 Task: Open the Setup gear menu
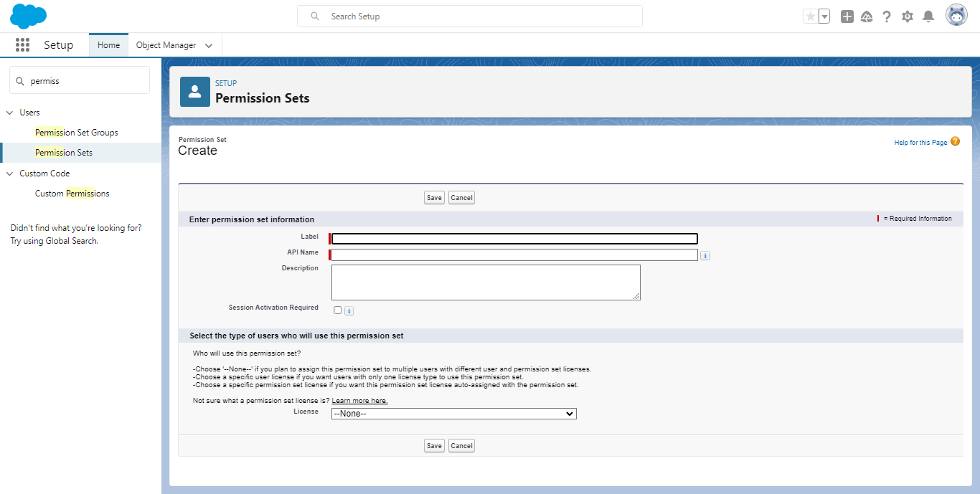coord(908,16)
